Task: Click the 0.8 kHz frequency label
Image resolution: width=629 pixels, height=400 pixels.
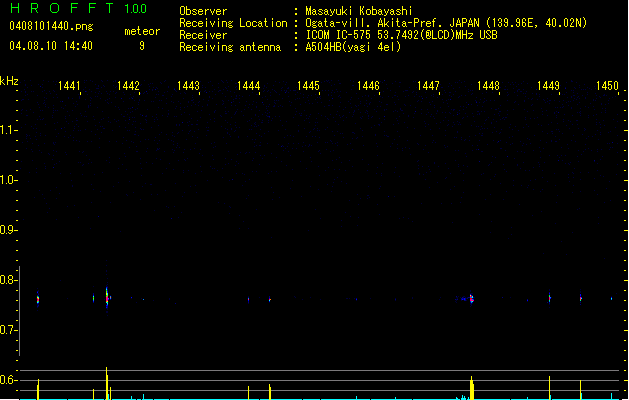Action: point(8,280)
